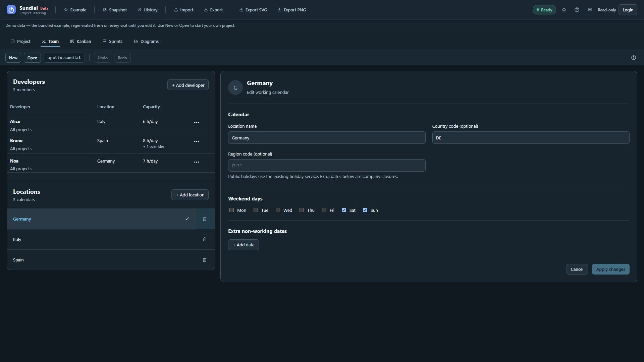Image resolution: width=644 pixels, height=362 pixels.
Task: Click the checkmark icon on Germany row
Action: coord(187,219)
